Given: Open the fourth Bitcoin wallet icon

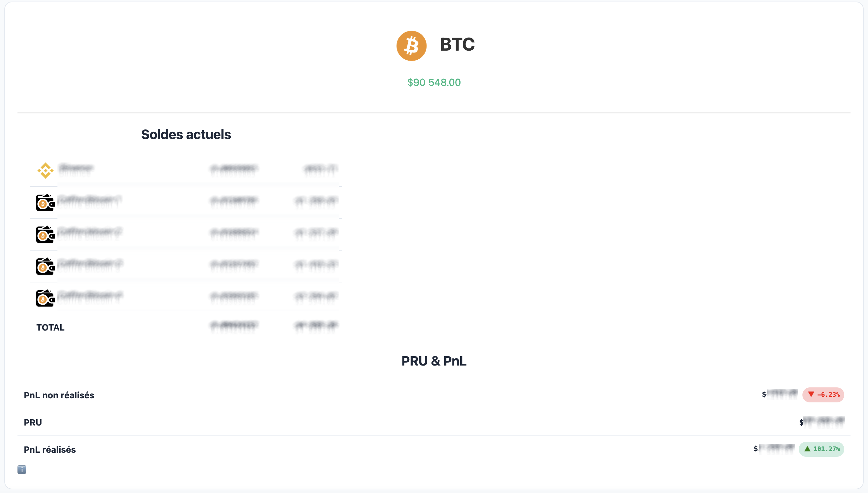Looking at the screenshot, I should pyautogui.click(x=45, y=299).
